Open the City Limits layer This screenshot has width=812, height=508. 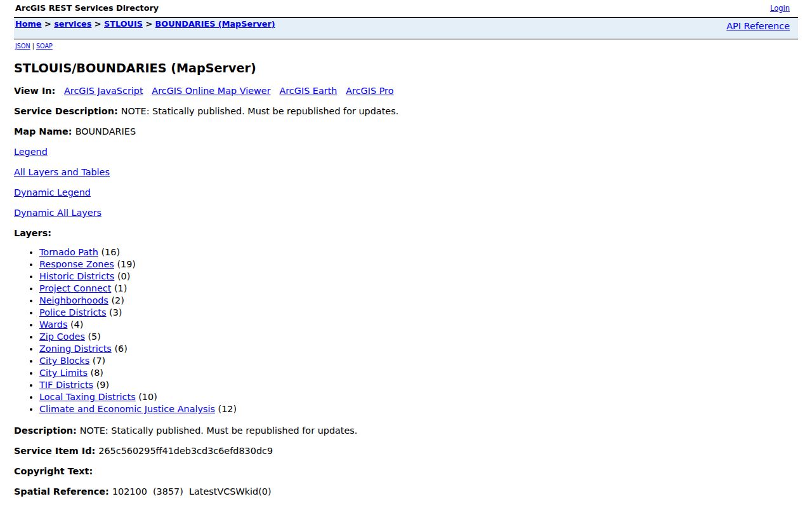[63, 373]
